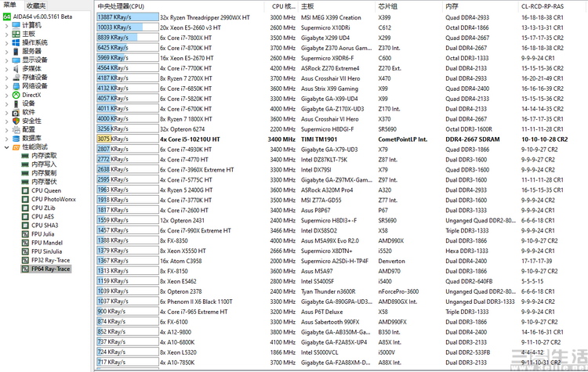Select CPU ZLib benchmark label
Screen dimensions: 588x372
coord(43,208)
